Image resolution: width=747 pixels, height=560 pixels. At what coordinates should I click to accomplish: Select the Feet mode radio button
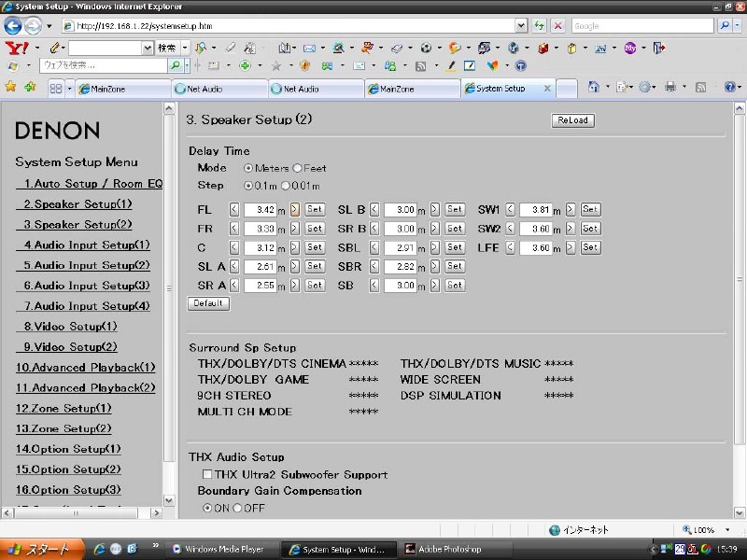click(x=298, y=168)
